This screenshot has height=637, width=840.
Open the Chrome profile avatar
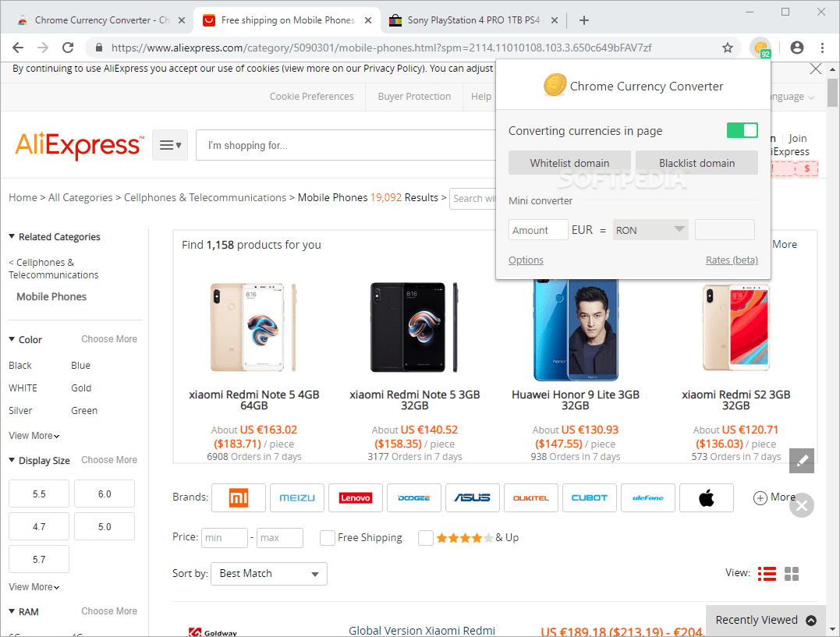(x=797, y=48)
